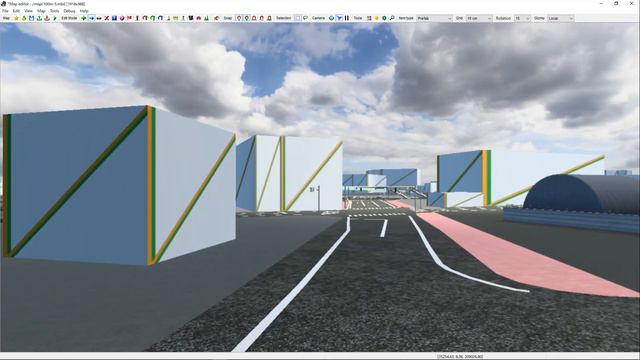The height and width of the screenshot is (360, 640).
Task: Open the Help menu
Action: [84, 11]
